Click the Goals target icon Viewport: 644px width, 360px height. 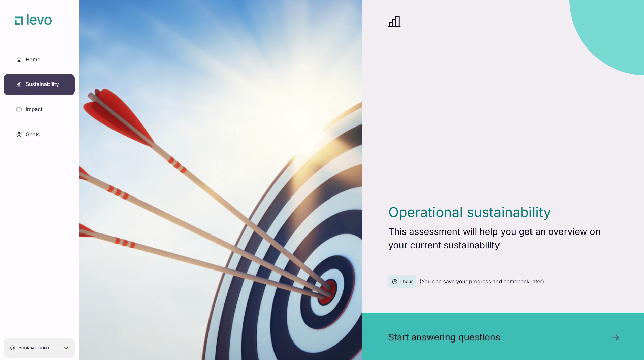19,135
